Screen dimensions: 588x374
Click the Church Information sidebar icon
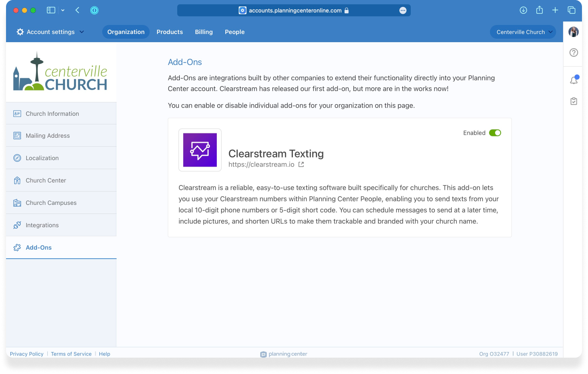(17, 114)
